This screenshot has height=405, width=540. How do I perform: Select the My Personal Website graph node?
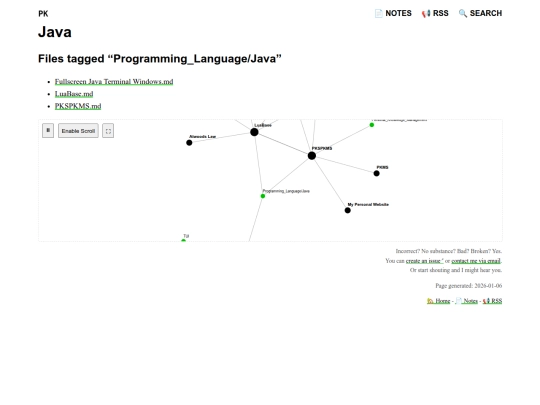coord(347,210)
